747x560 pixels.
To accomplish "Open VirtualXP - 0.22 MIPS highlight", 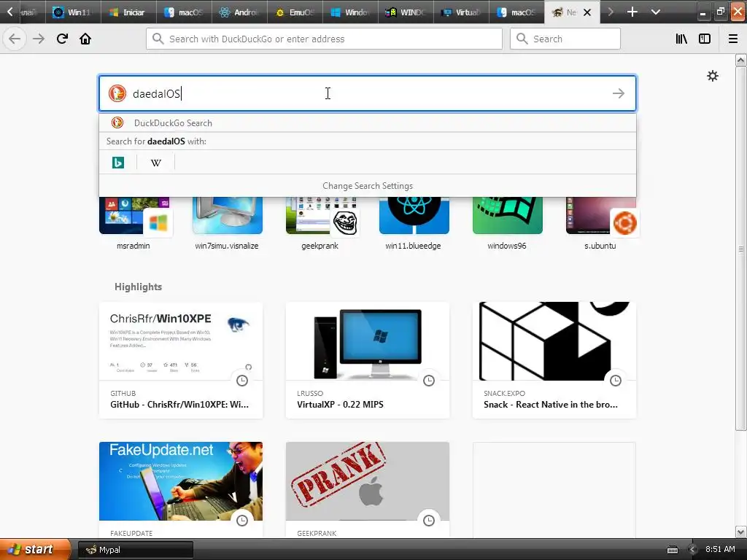I will coord(368,360).
